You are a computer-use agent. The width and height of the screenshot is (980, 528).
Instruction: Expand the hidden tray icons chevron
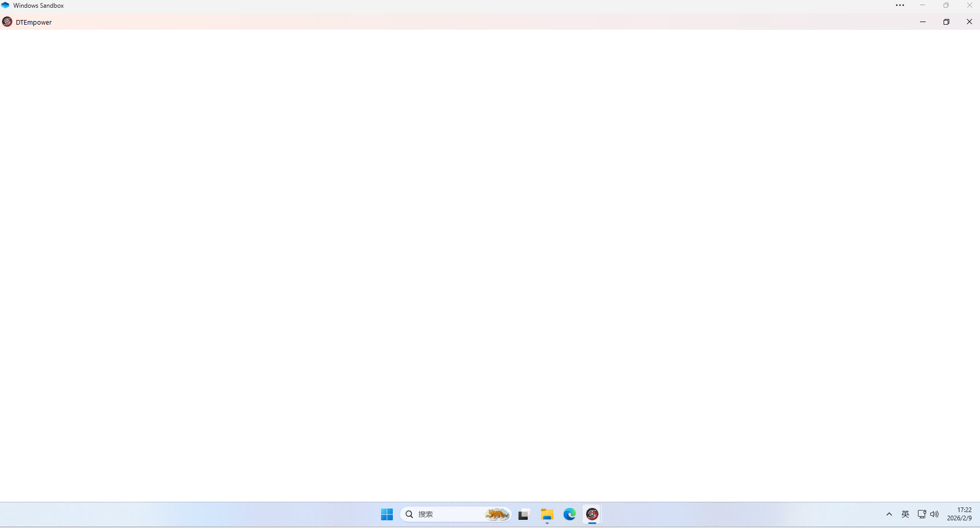point(889,514)
